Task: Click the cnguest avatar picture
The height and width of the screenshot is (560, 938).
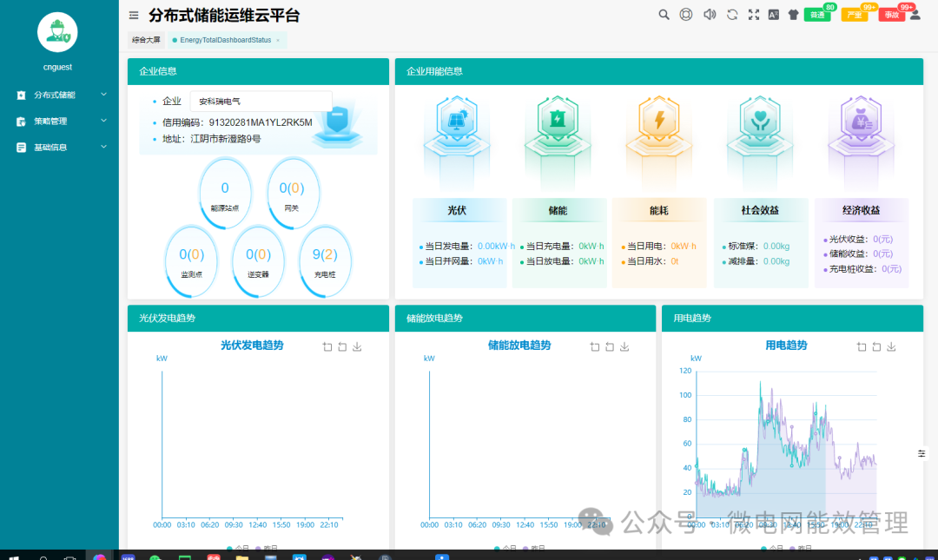Action: pyautogui.click(x=57, y=32)
